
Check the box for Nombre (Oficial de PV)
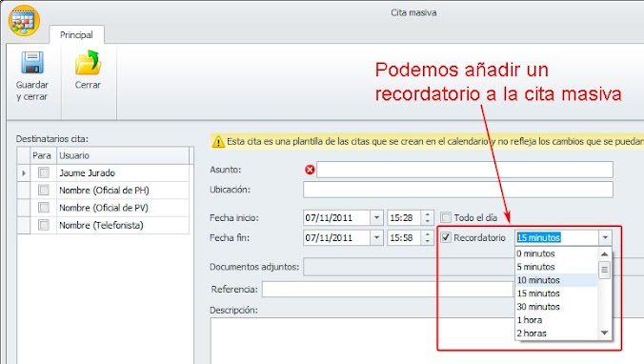point(44,208)
